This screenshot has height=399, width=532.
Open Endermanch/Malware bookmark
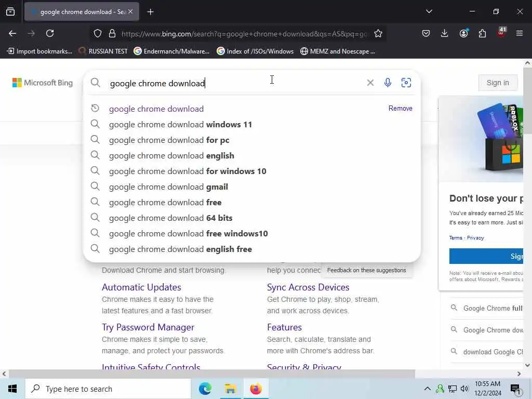[171, 51]
